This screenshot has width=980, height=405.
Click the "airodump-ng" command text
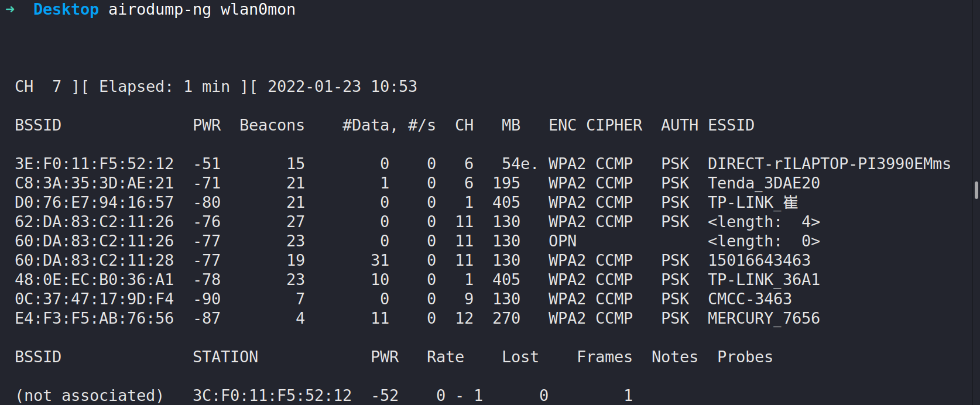coord(159,9)
